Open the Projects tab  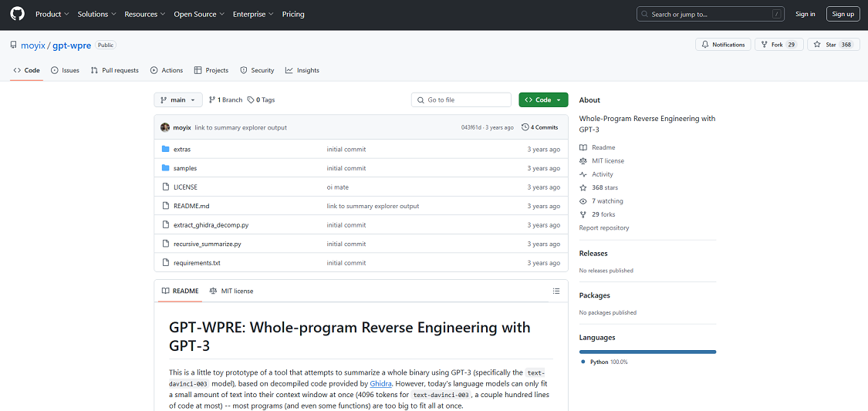211,70
